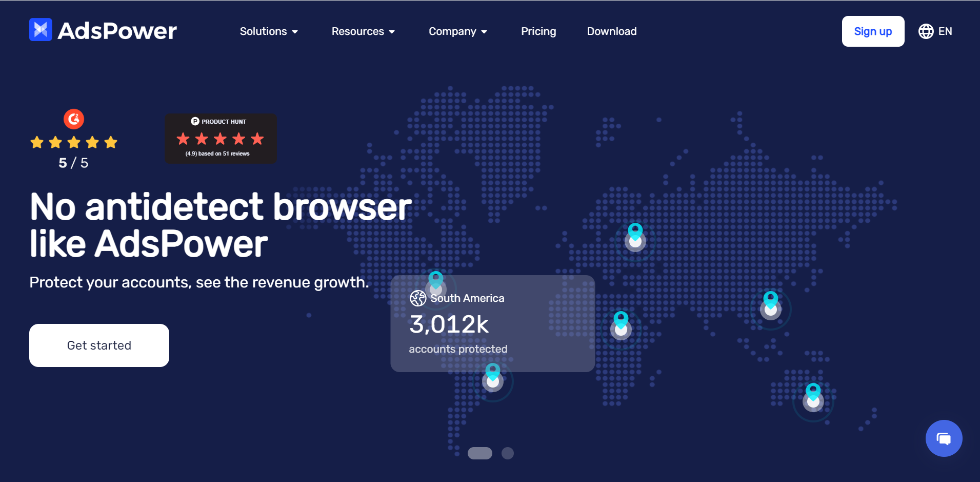This screenshot has height=482, width=980.
Task: Click the G2 rating badge icon
Action: pos(73,119)
